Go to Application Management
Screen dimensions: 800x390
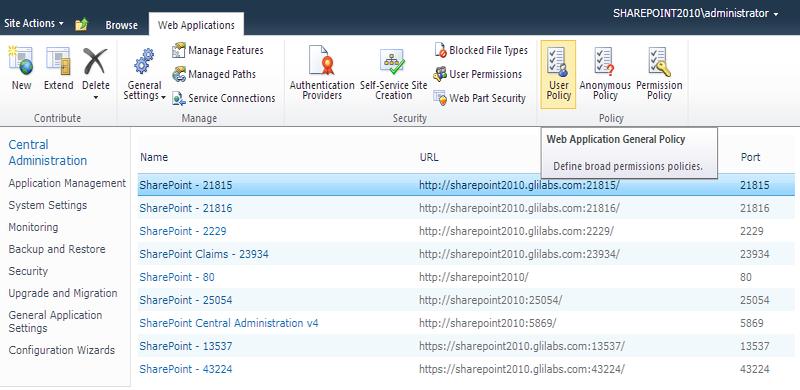tap(67, 183)
